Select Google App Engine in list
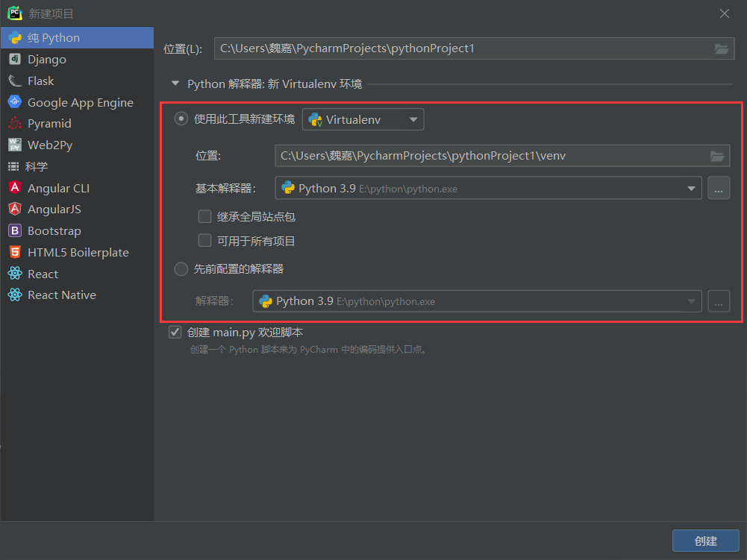This screenshot has height=560, width=747. 77,102
